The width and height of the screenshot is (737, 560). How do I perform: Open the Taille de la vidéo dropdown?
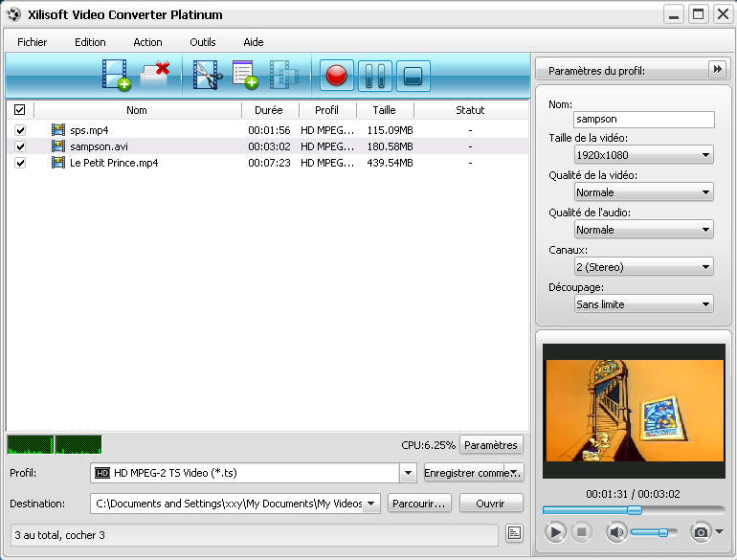643,155
